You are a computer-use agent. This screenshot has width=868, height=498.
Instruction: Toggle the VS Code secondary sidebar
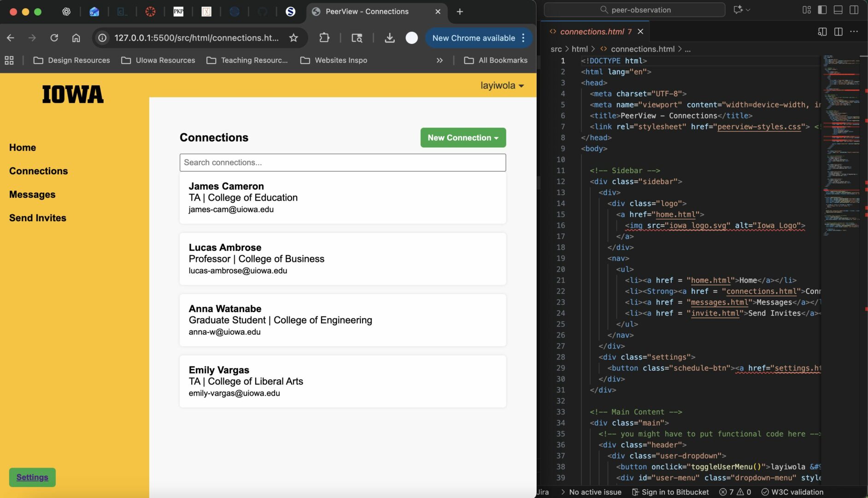[x=854, y=10]
